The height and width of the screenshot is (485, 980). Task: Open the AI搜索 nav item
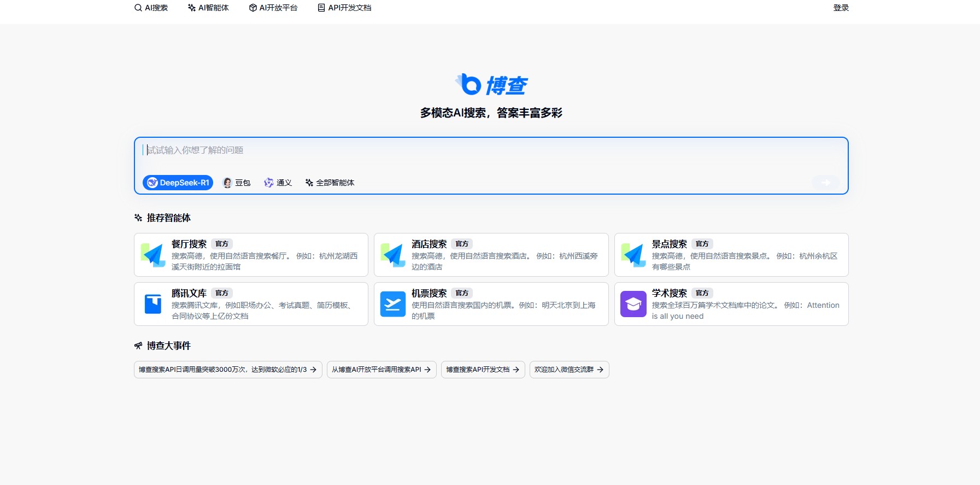pos(151,8)
